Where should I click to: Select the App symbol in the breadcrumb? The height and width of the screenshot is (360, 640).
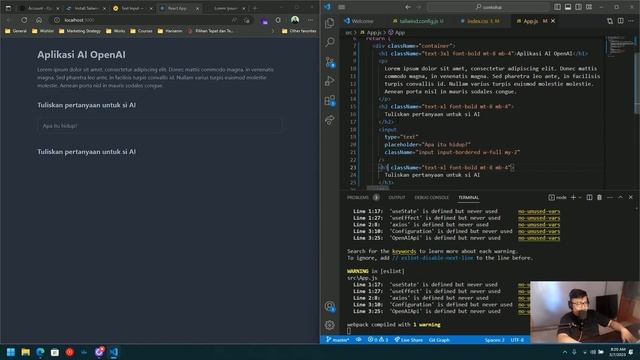[x=396, y=32]
